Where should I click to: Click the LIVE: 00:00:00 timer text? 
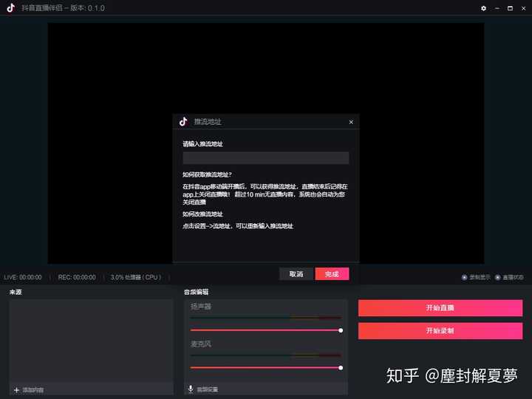tap(23, 277)
